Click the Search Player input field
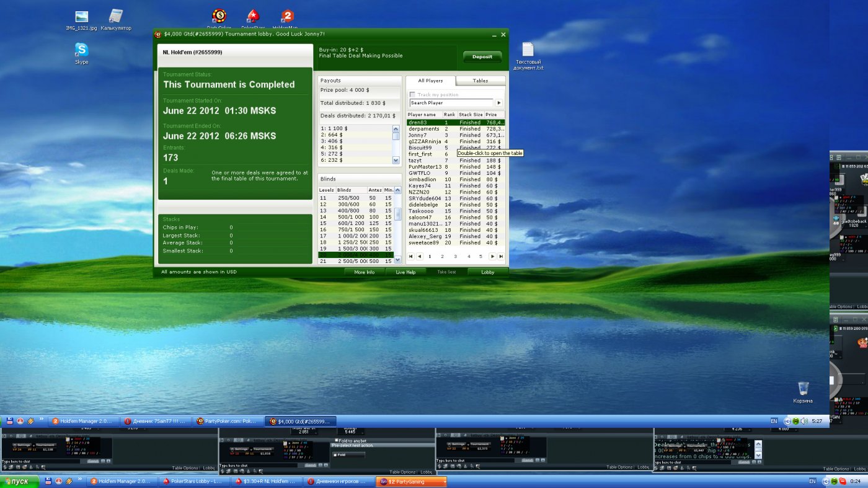 (x=451, y=103)
